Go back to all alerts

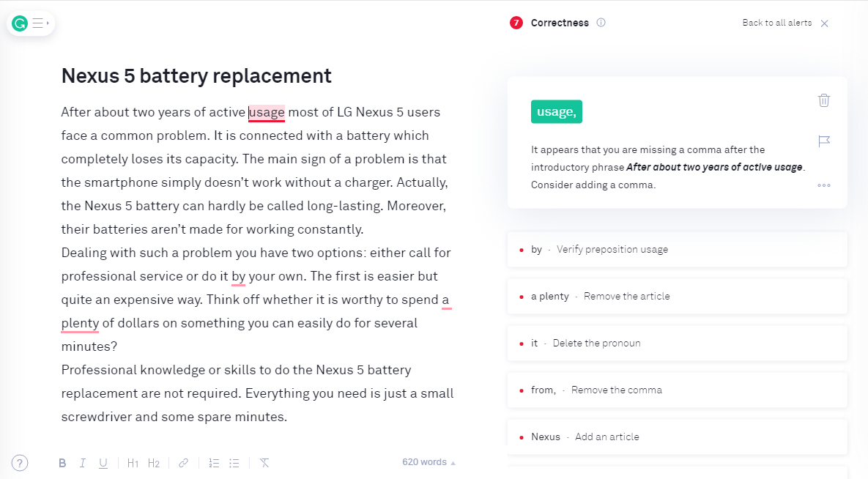[777, 23]
